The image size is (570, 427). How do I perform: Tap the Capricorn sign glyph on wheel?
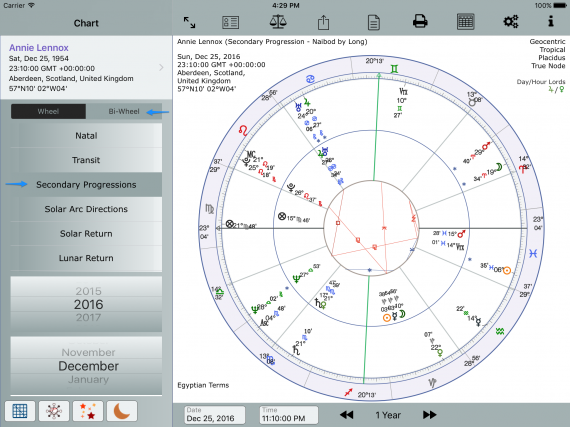[x=432, y=383]
